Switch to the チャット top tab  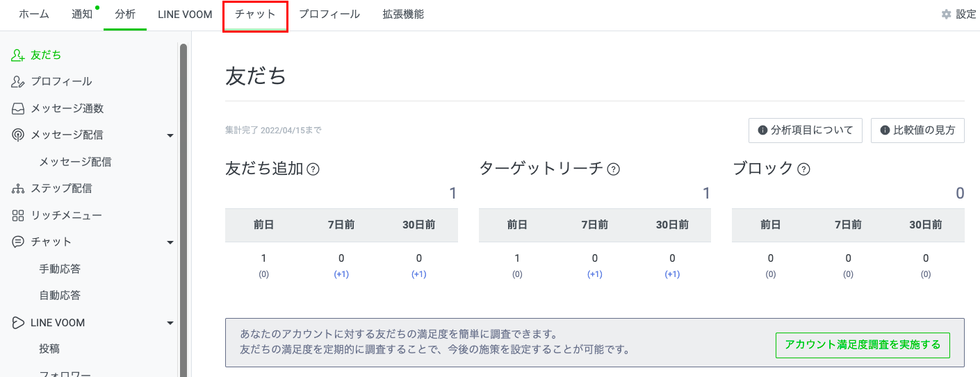point(255,15)
